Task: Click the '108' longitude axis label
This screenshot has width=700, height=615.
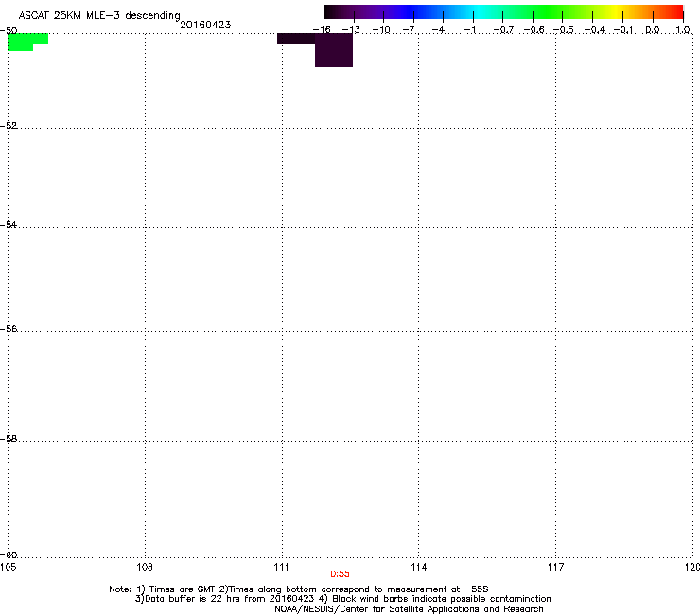Action: coord(145,567)
